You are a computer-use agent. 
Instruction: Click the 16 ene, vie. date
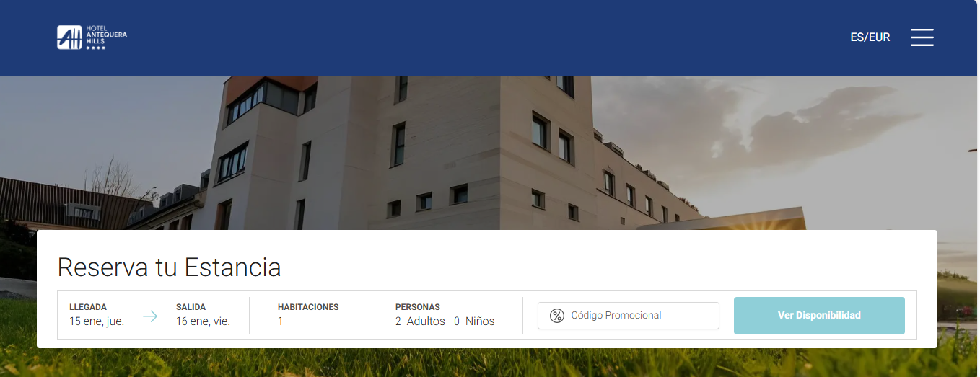(203, 321)
